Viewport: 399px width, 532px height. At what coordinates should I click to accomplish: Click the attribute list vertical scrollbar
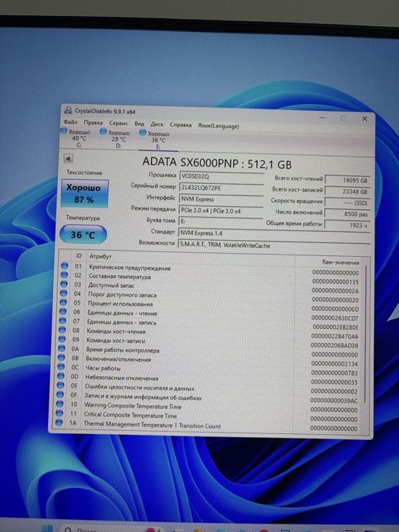tap(366, 334)
